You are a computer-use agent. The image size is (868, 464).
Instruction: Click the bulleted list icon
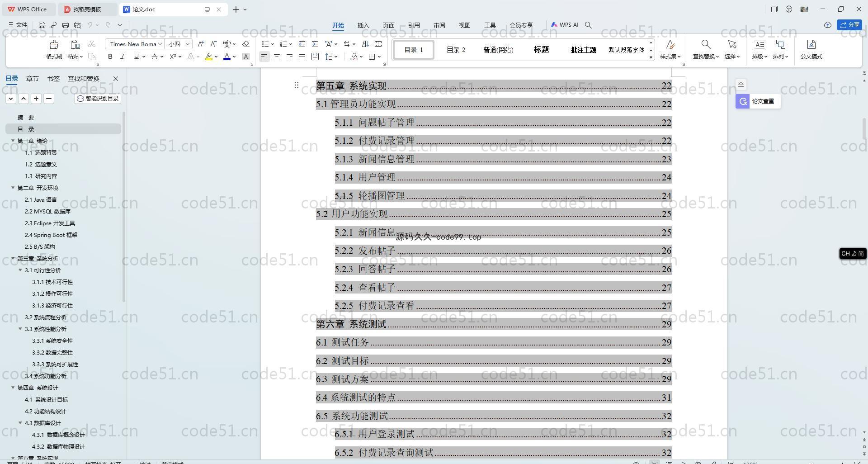265,44
